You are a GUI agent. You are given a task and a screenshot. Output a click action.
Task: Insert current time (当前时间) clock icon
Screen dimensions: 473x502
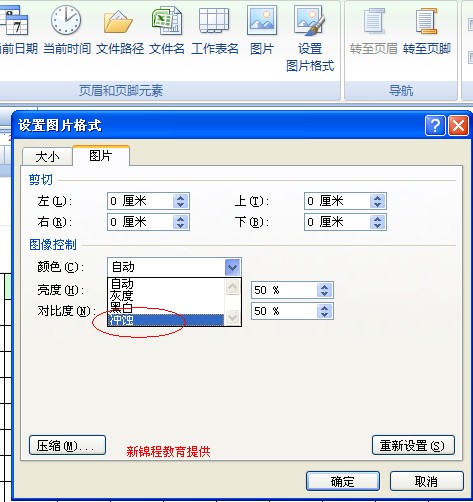pyautogui.click(x=66, y=21)
